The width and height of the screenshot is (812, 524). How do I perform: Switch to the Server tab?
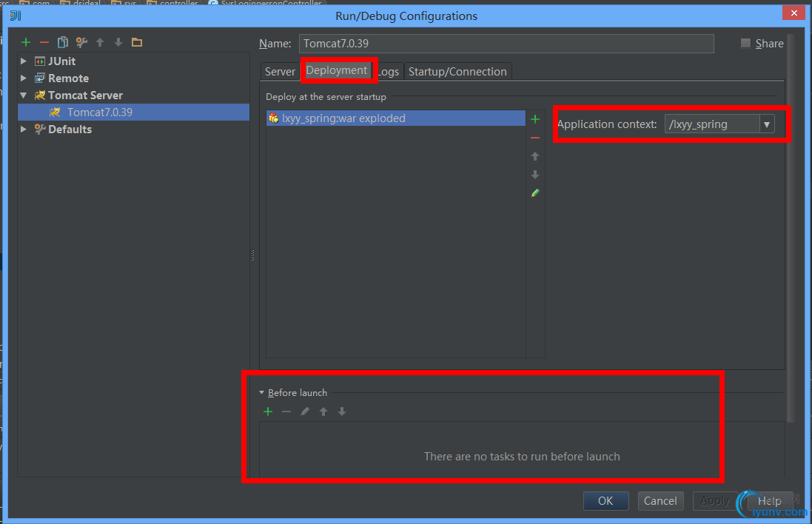280,72
